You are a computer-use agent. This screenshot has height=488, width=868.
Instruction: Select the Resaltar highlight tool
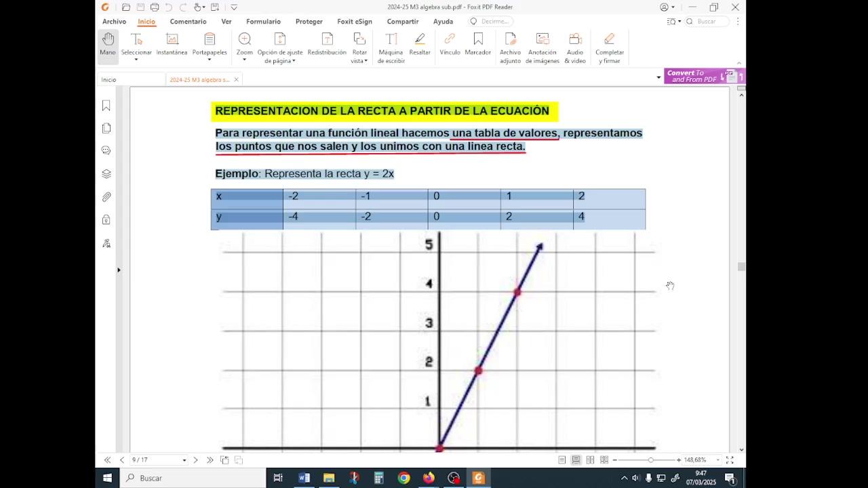(x=420, y=44)
